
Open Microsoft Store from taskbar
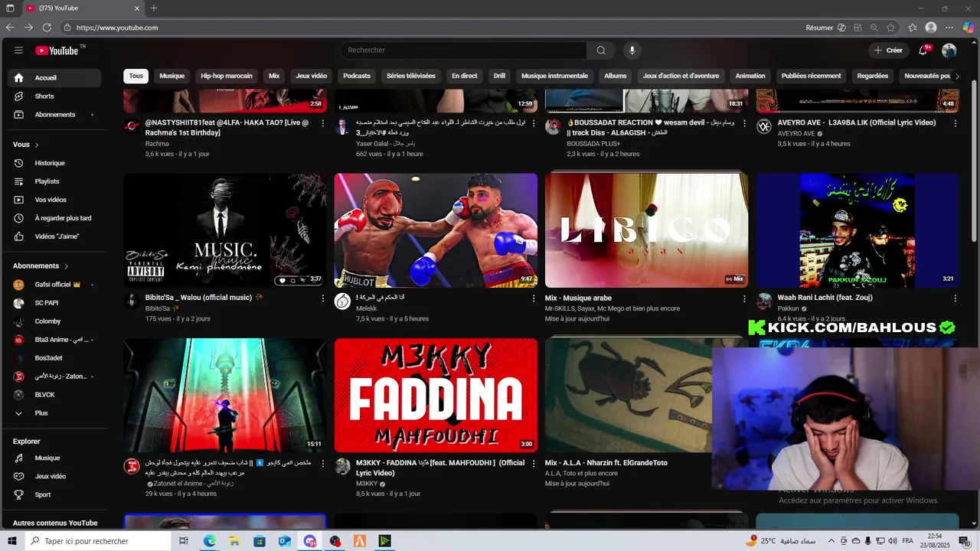(x=260, y=541)
